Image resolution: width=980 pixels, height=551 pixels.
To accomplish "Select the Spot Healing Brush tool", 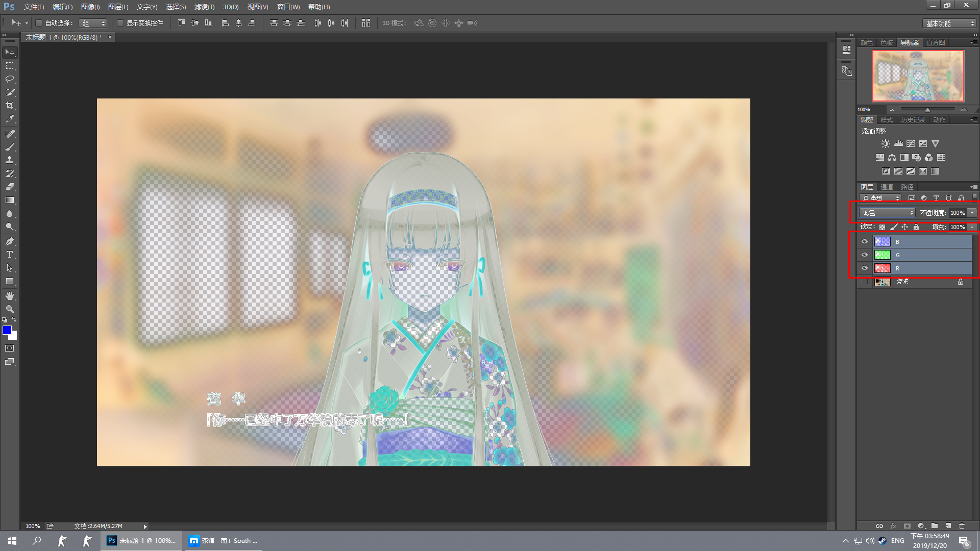I will coord(10,134).
